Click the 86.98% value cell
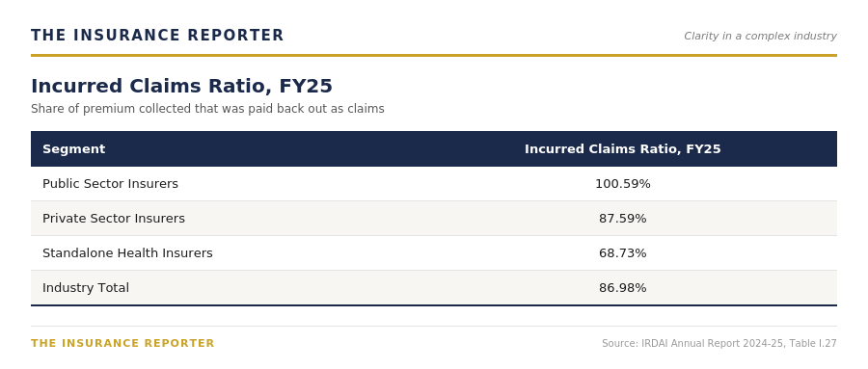This screenshot has height=369, width=868. click(623, 288)
